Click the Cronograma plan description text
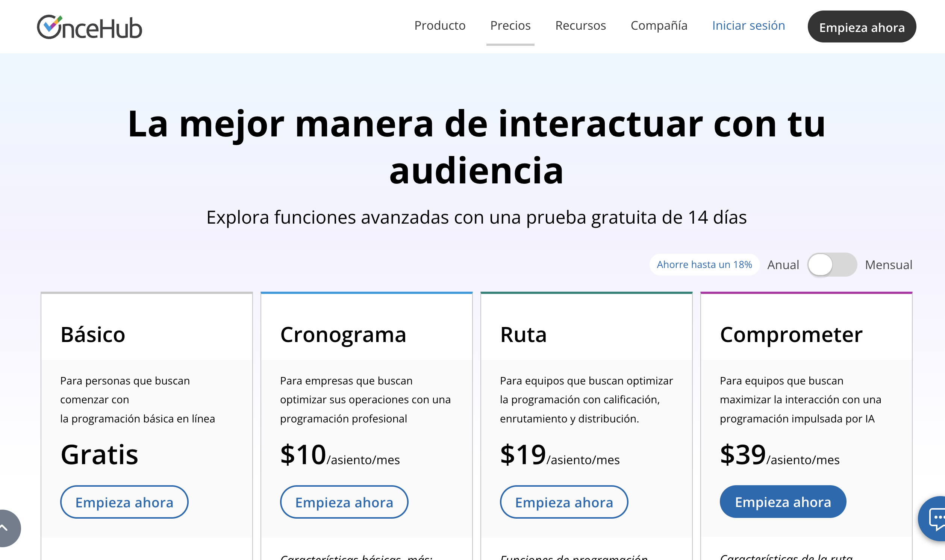Viewport: 945px width, 560px height. (365, 400)
